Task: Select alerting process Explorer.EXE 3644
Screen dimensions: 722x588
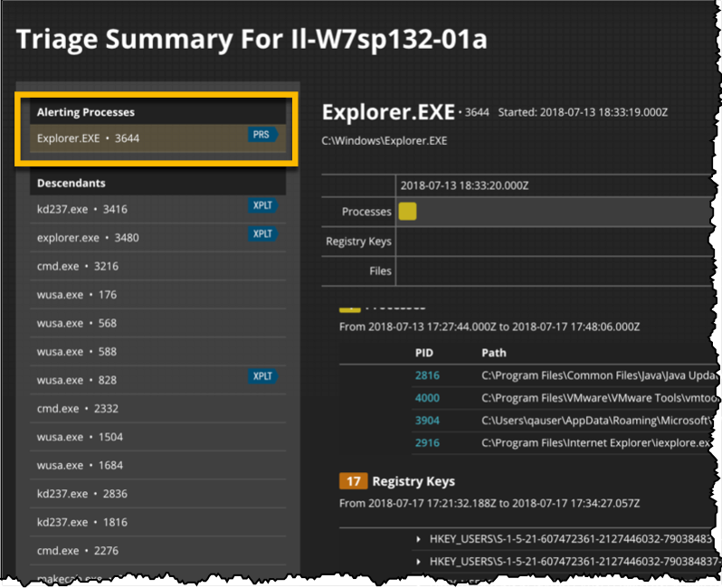Action: click(157, 138)
